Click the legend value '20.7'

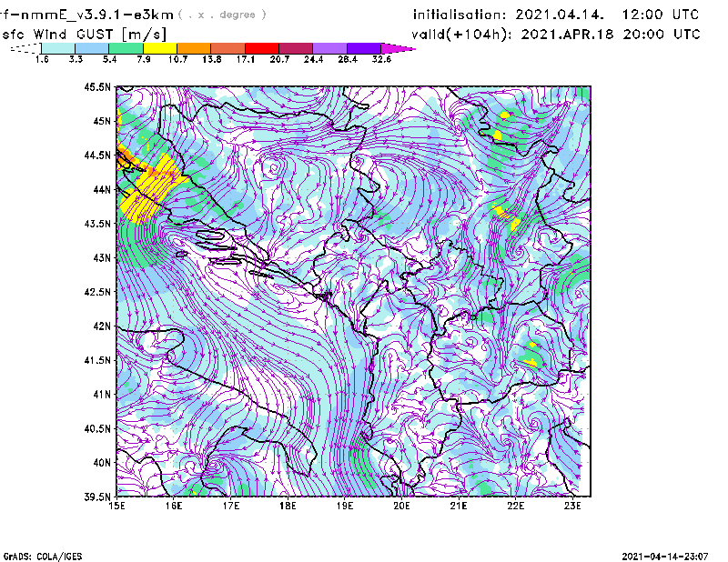279,59
